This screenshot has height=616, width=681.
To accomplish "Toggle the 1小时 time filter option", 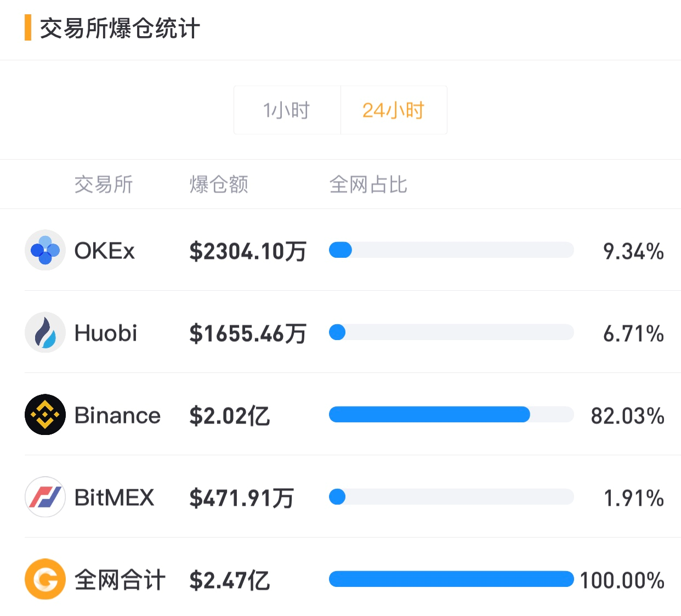I will 287,110.
